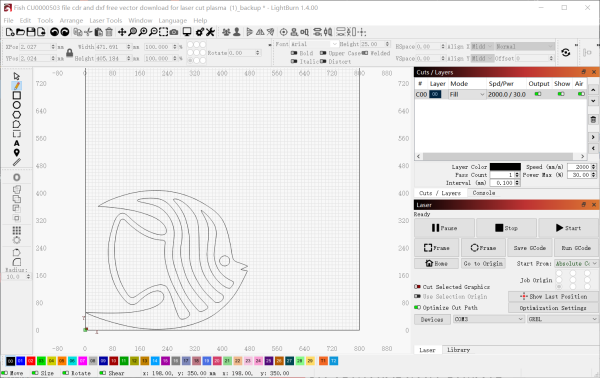The image size is (600, 378).
Task: Toggle Air switch for layer C00
Action: click(581, 94)
